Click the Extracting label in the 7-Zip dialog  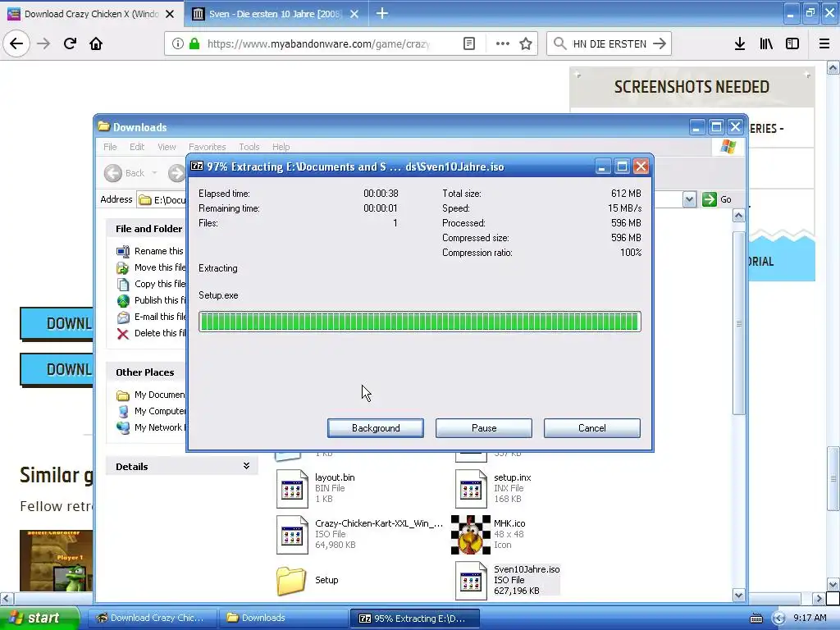(x=218, y=268)
